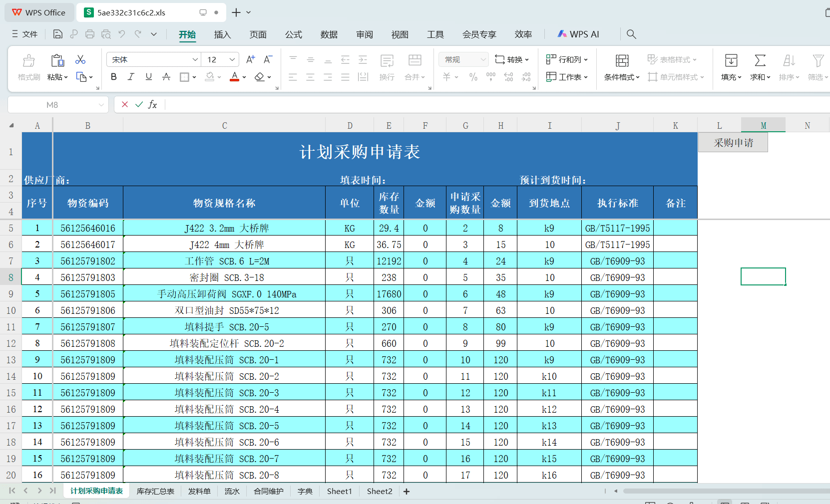The height and width of the screenshot is (504, 830).
Task: Apply bold formatting with the B icon
Action: (113, 77)
